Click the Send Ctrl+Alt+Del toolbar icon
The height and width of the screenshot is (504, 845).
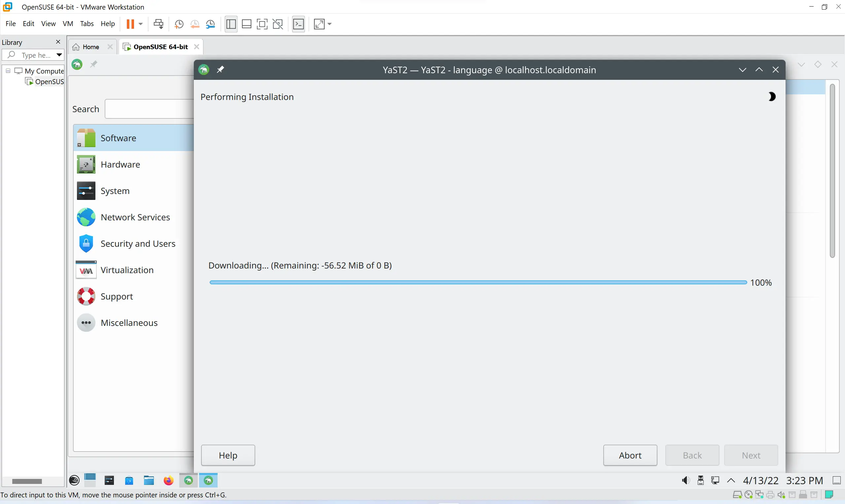(158, 24)
